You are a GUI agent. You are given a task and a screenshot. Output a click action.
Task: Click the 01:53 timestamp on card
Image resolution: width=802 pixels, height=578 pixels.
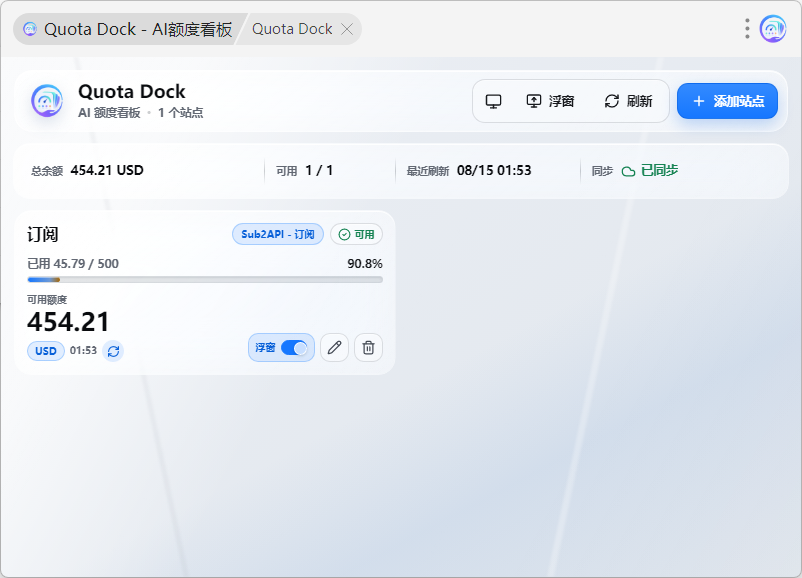[83, 350]
